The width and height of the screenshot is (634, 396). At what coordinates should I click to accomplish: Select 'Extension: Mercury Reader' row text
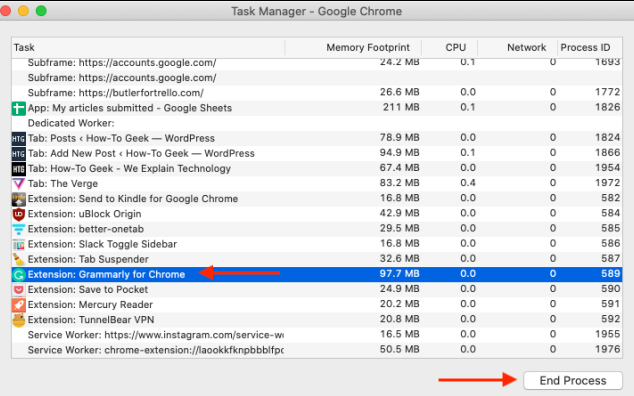click(x=90, y=305)
